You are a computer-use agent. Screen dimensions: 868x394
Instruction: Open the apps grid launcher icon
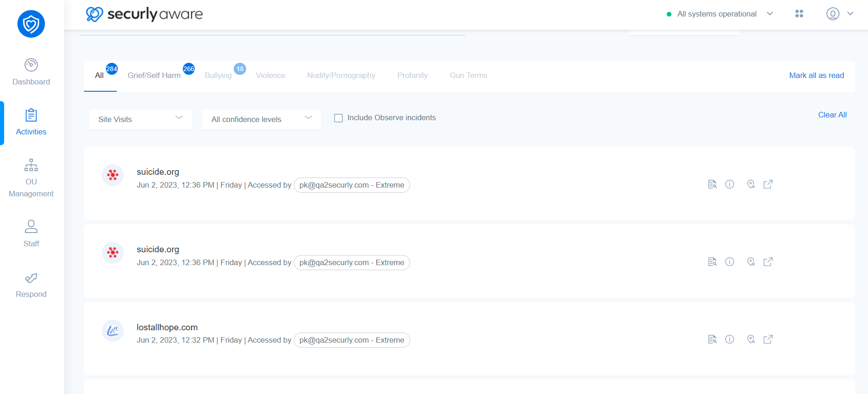pyautogui.click(x=799, y=14)
